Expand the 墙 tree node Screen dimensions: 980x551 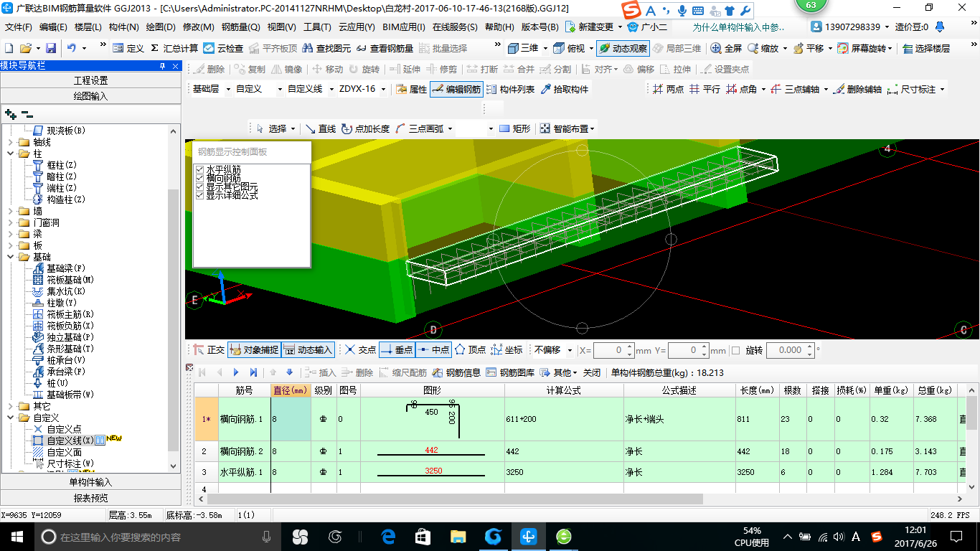tap(10, 211)
